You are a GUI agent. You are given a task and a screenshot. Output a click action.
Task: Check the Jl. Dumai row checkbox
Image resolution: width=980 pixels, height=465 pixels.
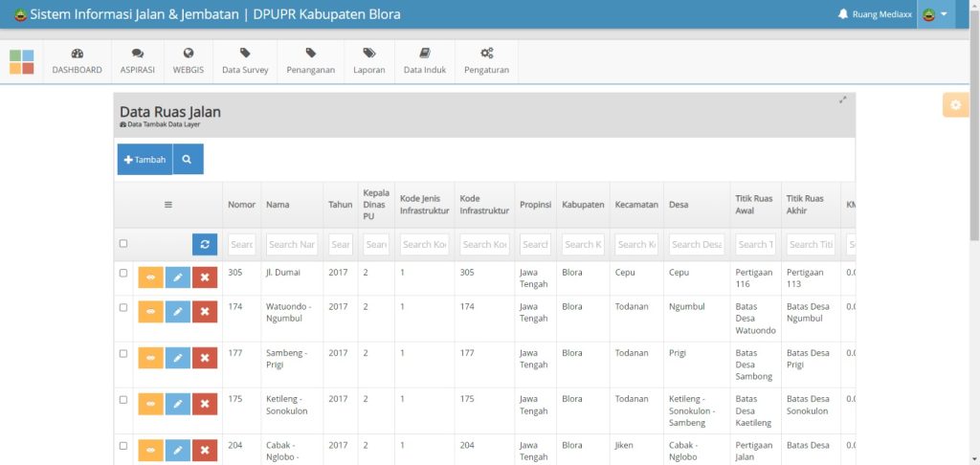pos(123,273)
